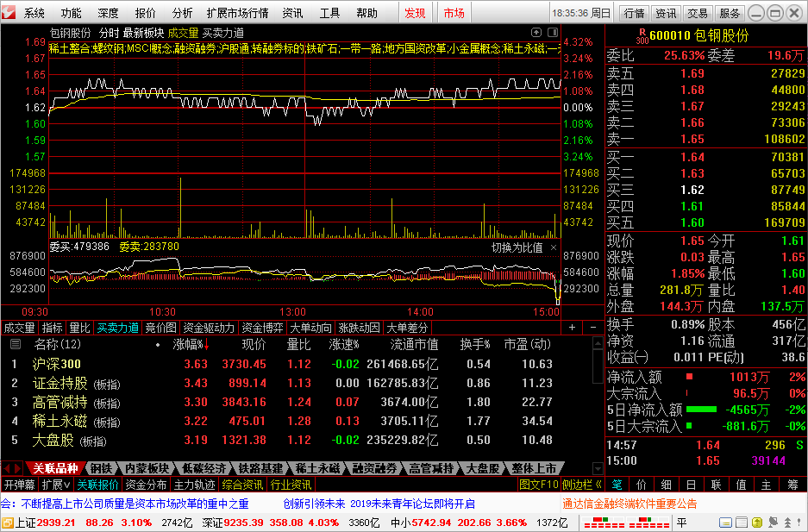Viewport: 808px width, 532px height.
Task: Click the R 300 badge beside the stock code
Action: point(642,35)
